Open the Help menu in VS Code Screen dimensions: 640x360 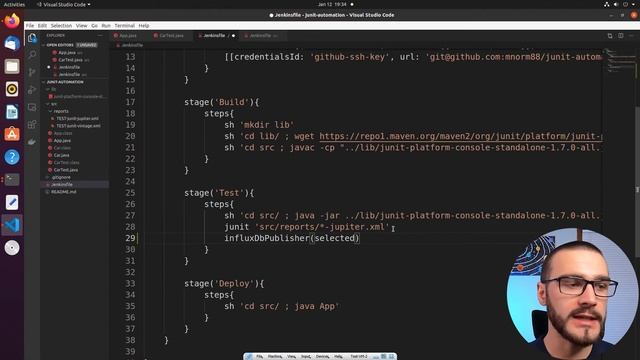coord(144,26)
